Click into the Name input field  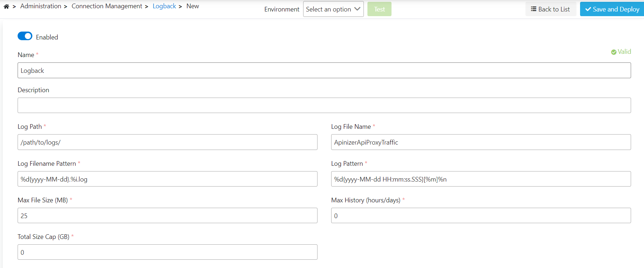pyautogui.click(x=324, y=71)
